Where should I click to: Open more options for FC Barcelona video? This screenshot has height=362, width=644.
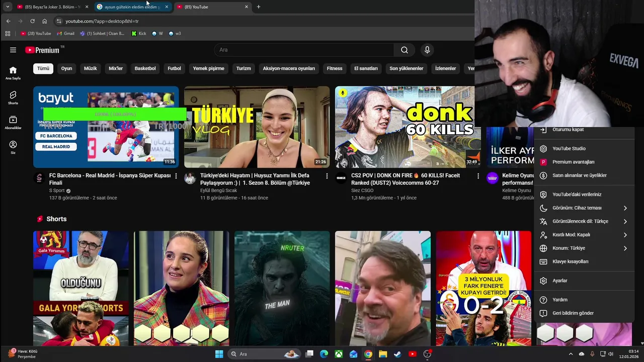click(176, 176)
